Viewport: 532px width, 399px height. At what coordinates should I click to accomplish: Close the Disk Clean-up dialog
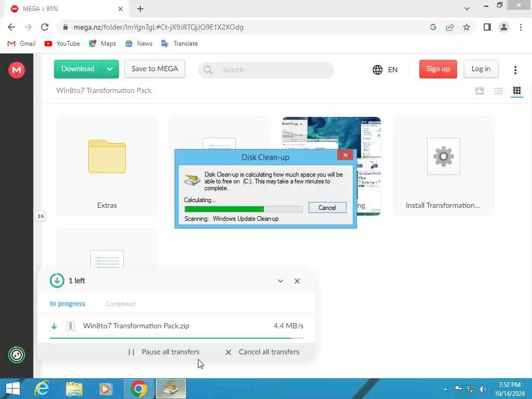(345, 155)
